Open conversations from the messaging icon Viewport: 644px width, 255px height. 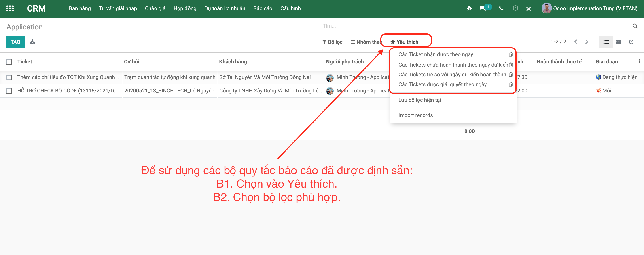point(483,8)
